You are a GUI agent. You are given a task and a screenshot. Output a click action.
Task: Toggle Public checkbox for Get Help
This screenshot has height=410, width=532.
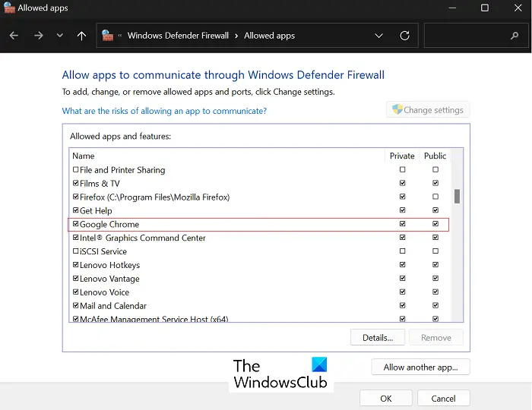[435, 210]
